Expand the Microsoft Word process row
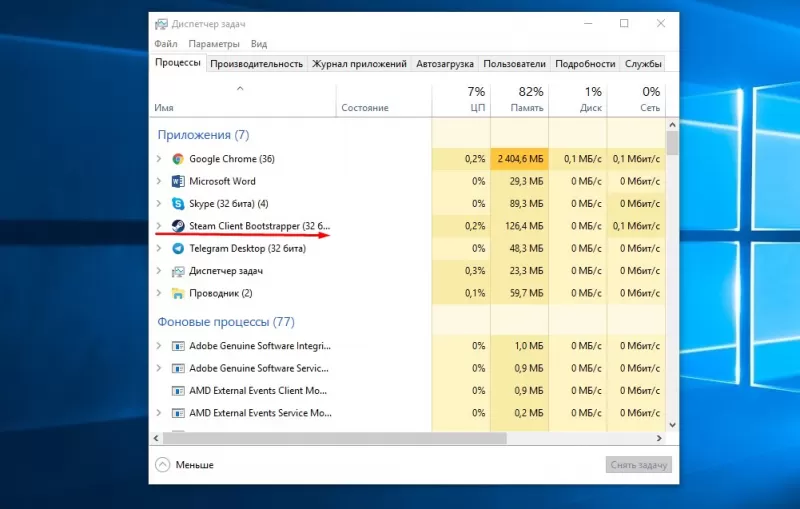The image size is (800, 509). pyautogui.click(x=159, y=181)
